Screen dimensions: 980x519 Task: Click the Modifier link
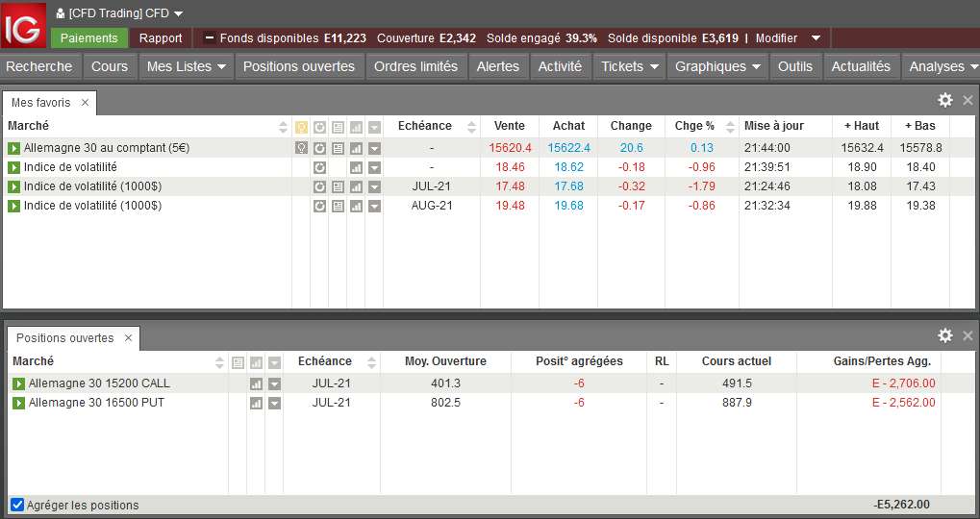[776, 38]
